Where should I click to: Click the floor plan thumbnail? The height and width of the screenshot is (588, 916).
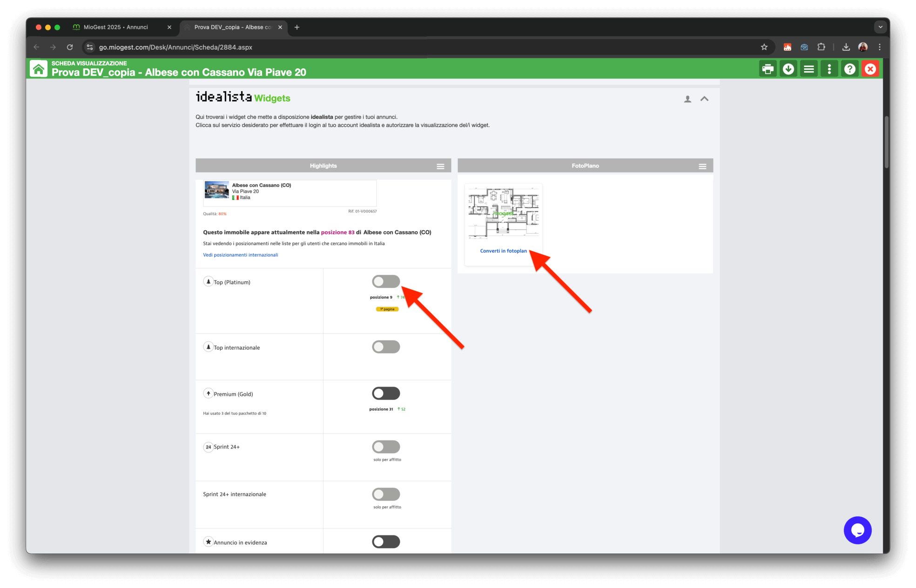pos(504,213)
